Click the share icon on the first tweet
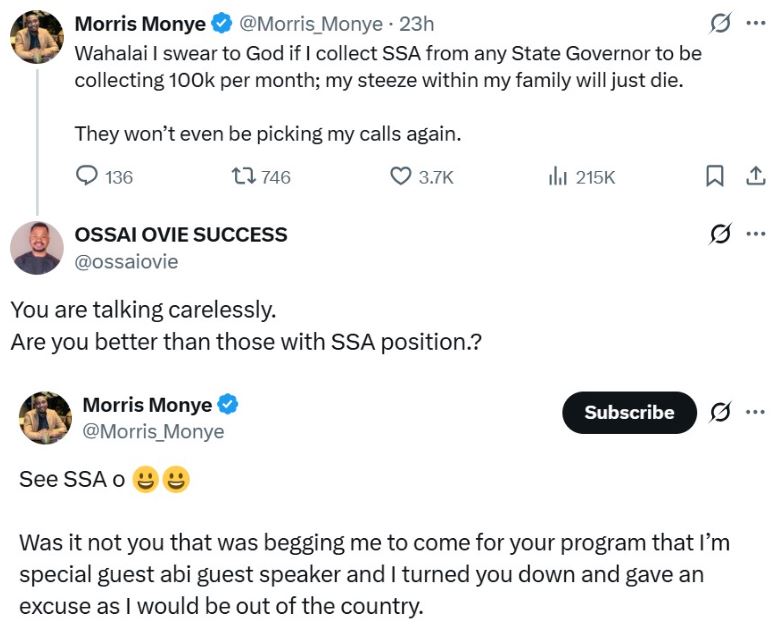This screenshot has height=626, width=776. coord(754,177)
